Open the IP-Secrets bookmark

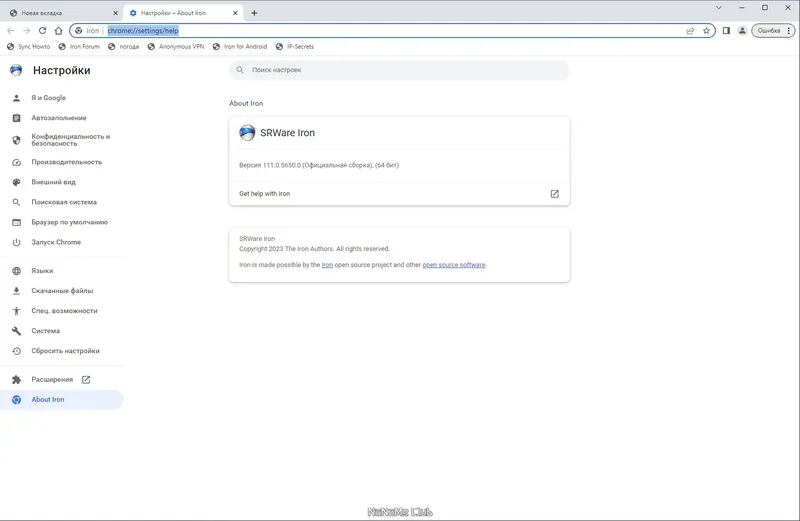[x=295, y=46]
